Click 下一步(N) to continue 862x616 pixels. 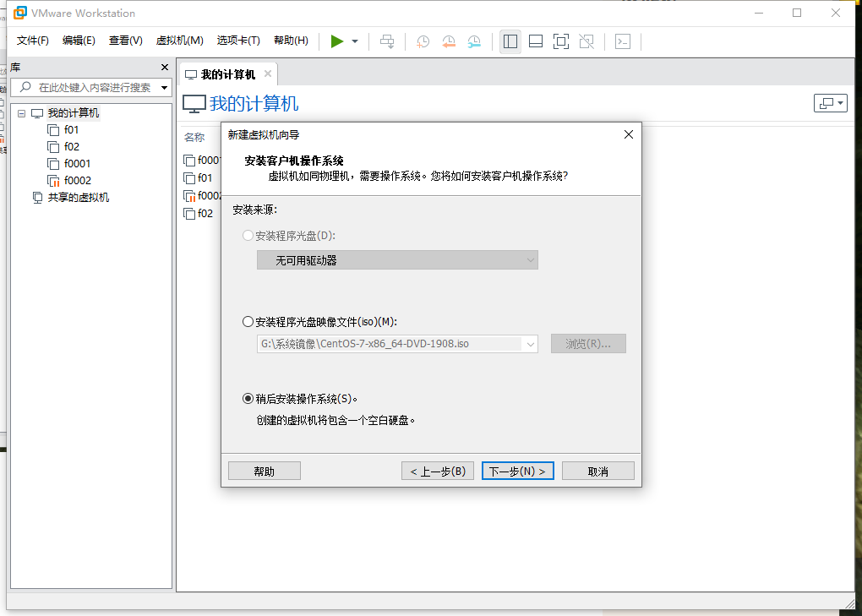[517, 471]
